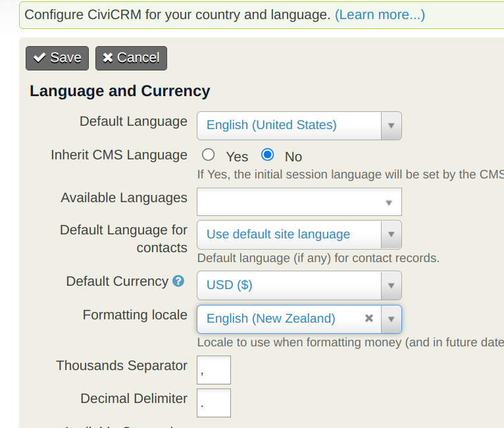This screenshot has height=428, width=504.
Task: Click the arrow on Available Languages field
Action: pos(388,202)
